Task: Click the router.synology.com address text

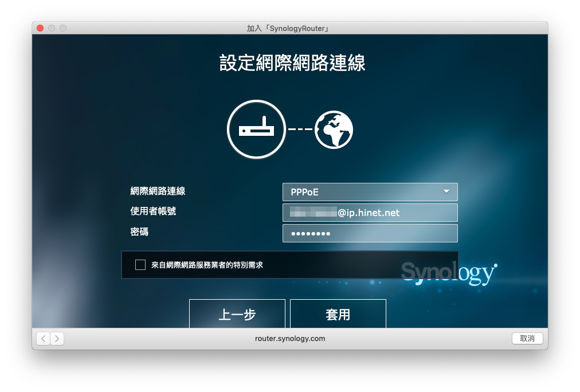Action: pos(290,338)
